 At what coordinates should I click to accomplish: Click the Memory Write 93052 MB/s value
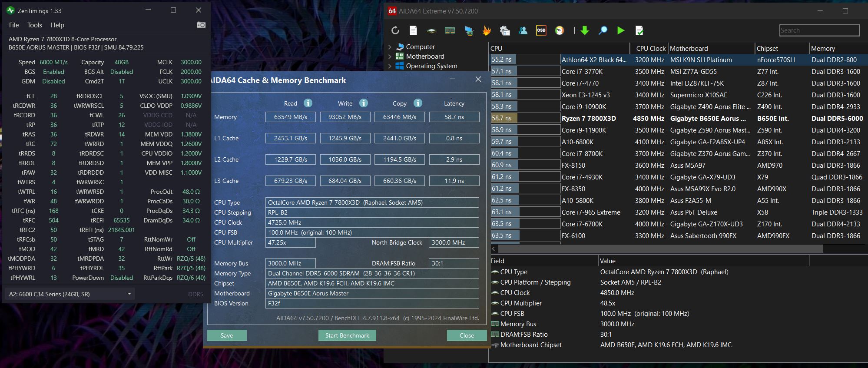pos(345,117)
